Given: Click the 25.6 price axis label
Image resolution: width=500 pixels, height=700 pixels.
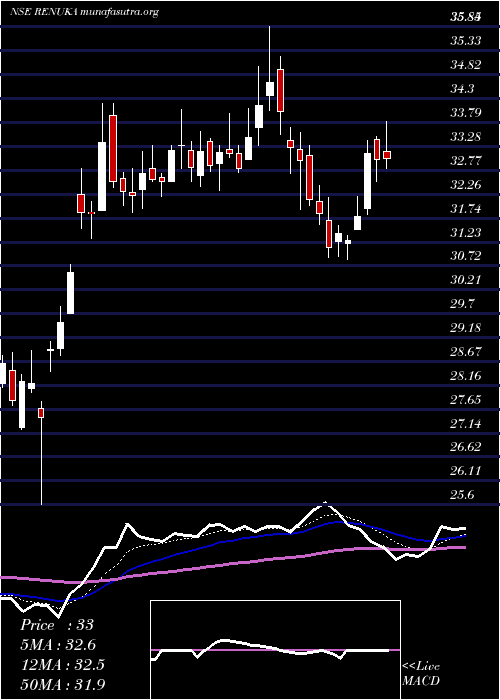Looking at the screenshot, I should click(462, 495).
